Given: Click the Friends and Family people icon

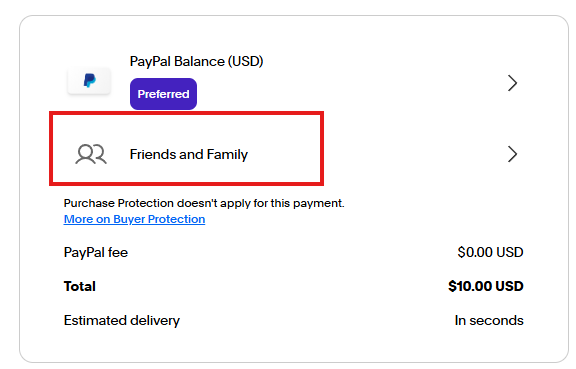Looking at the screenshot, I should (x=91, y=154).
